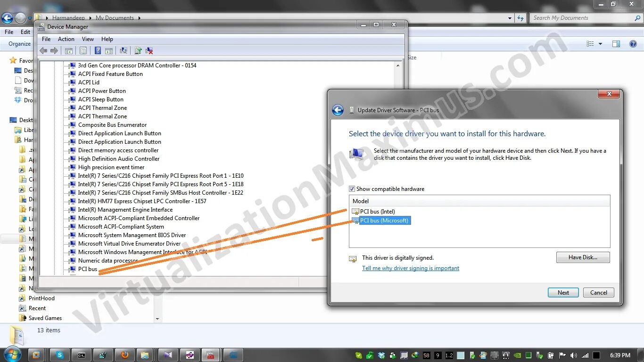Open Tell me why driver signing link

[x=411, y=268]
